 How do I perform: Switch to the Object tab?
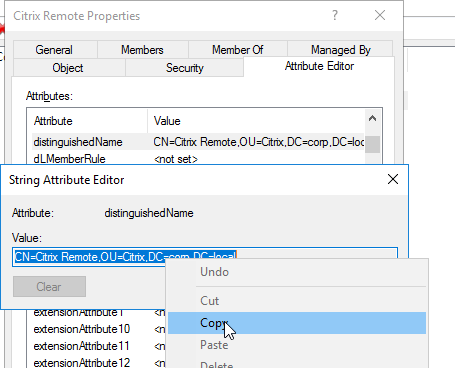pos(68,68)
